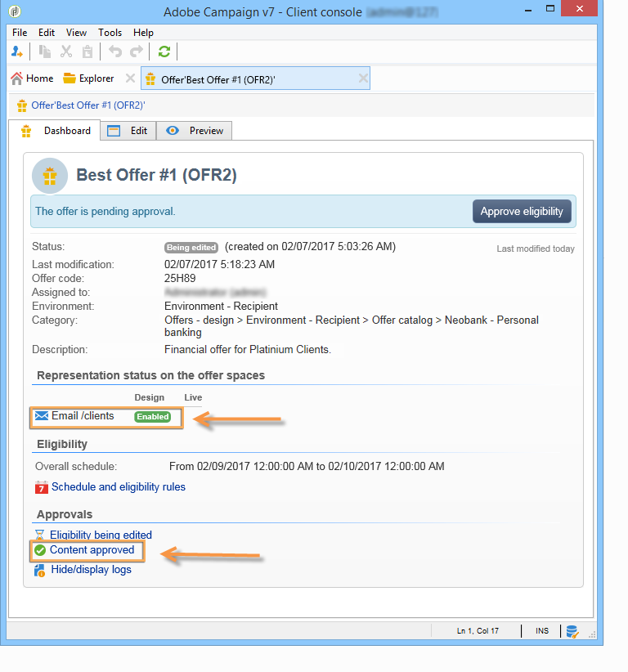Click the Live column header
628x672 pixels.
pos(193,397)
